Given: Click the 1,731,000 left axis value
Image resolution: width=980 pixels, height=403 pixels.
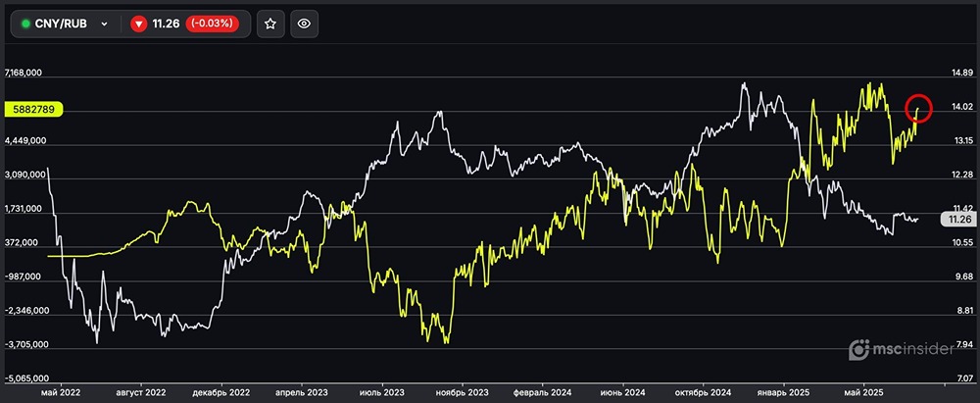Looking at the screenshot, I should (24, 209).
